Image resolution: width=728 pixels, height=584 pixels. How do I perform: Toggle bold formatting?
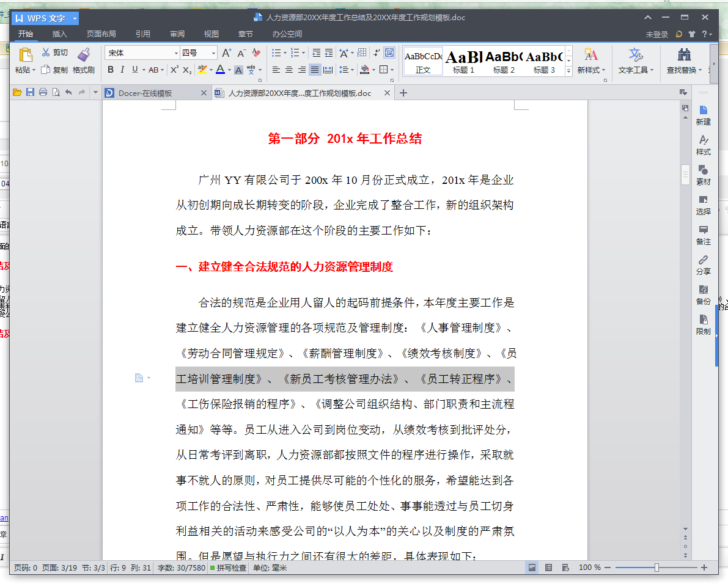click(111, 70)
